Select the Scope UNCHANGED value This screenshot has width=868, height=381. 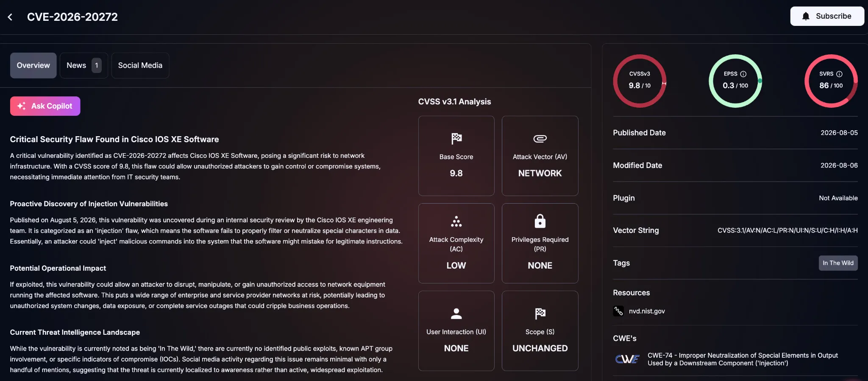point(540,348)
